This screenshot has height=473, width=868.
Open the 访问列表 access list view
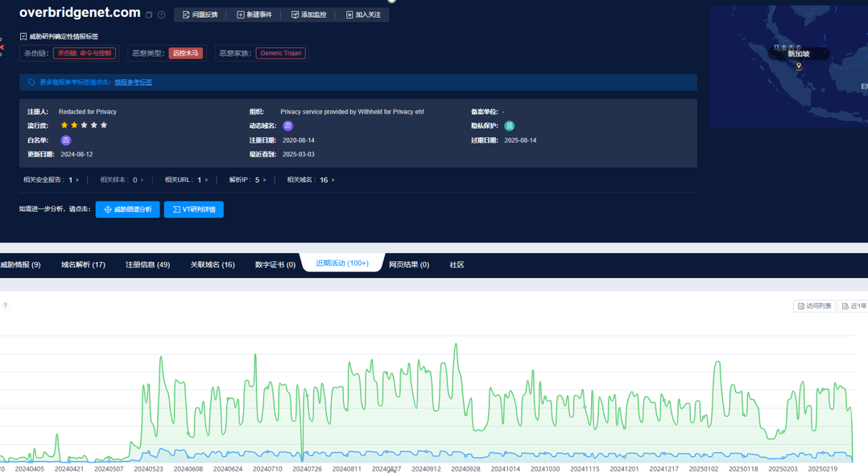(814, 306)
